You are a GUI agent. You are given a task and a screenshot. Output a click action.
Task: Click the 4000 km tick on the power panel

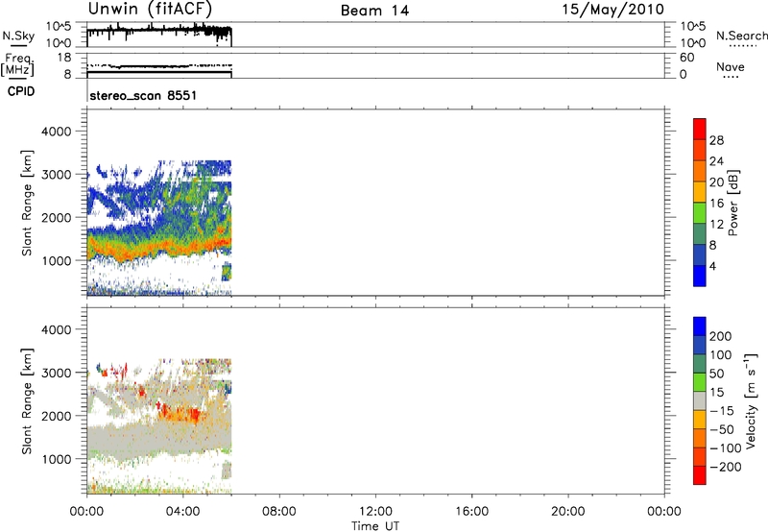click(56, 132)
